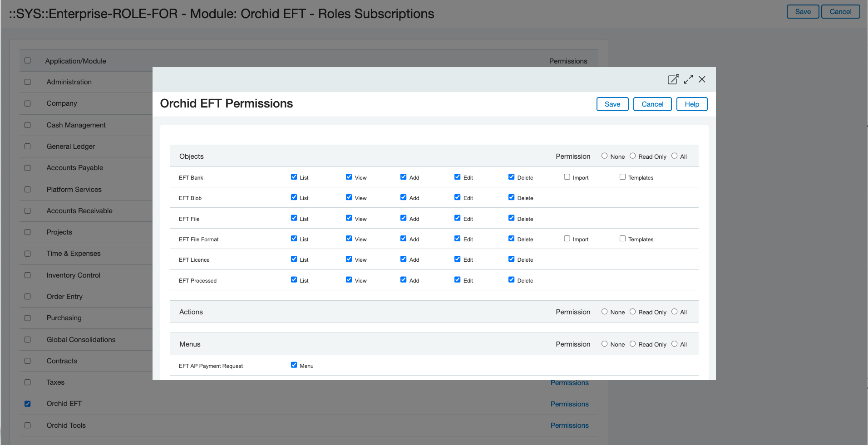Cancel the Orchid EFT Permissions dialog
This screenshot has height=445, width=868.
652,104
